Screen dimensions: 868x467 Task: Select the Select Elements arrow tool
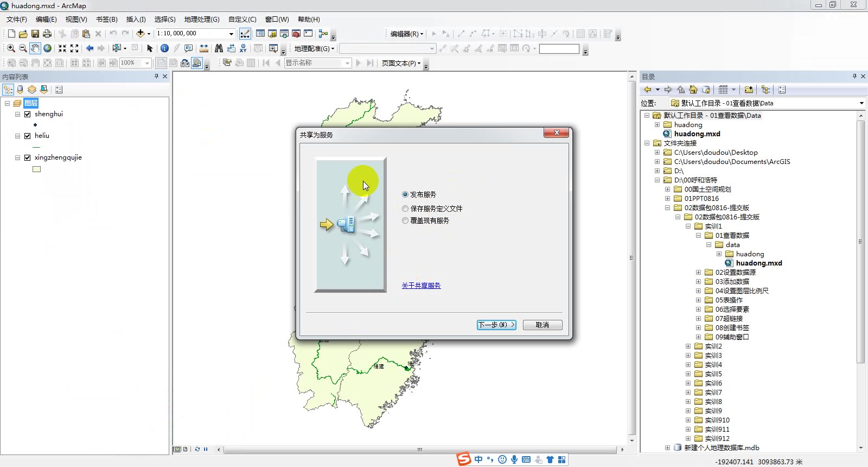150,48
